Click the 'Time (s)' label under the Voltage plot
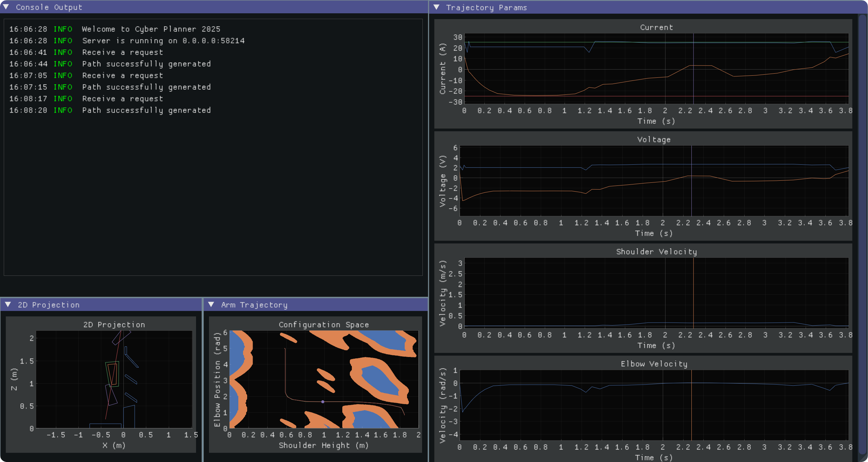 click(x=654, y=233)
